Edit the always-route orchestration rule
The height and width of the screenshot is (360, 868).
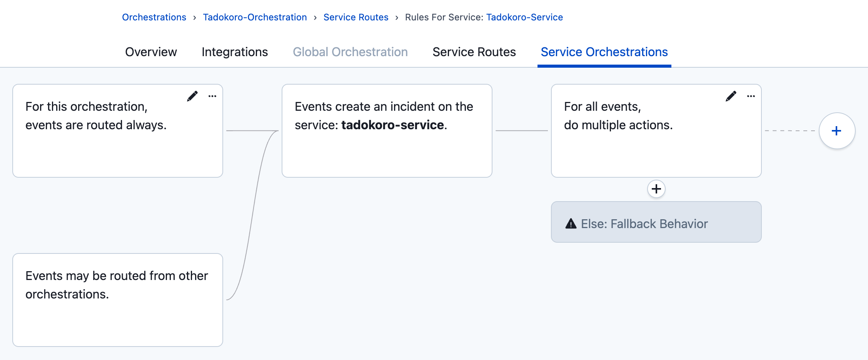(193, 96)
